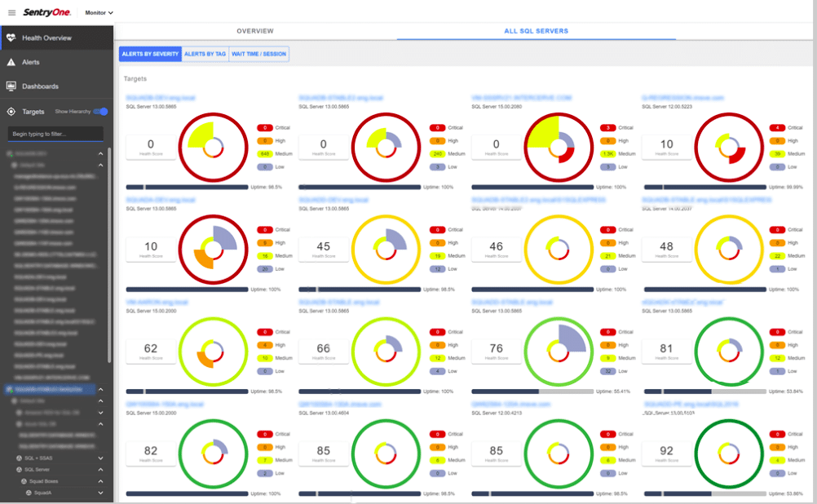Viewport: 817px width, 504px height.
Task: Click the Targets sidebar label
Action: coord(33,112)
